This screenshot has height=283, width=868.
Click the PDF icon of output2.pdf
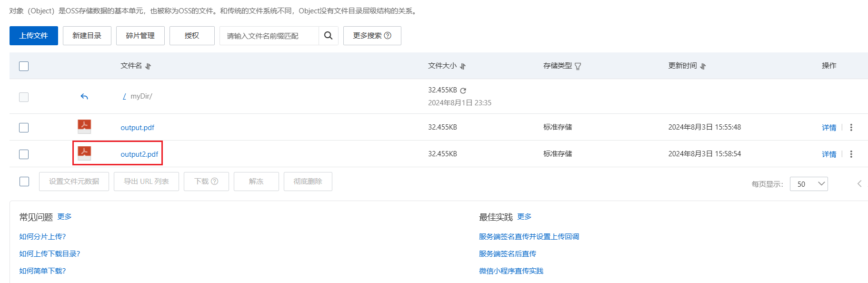pyautogui.click(x=84, y=153)
